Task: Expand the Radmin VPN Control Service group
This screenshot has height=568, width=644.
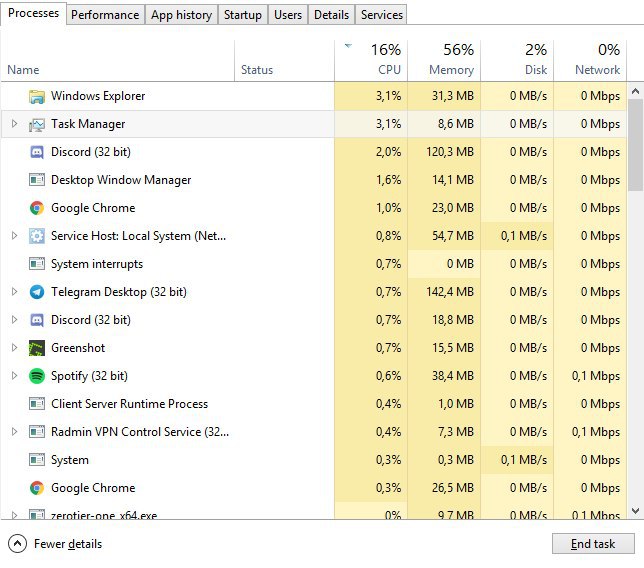Action: 14,432
